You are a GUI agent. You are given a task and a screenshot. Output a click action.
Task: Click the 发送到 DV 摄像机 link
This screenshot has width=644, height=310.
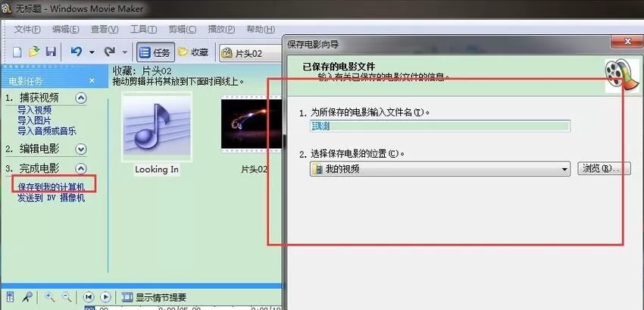pos(52,198)
